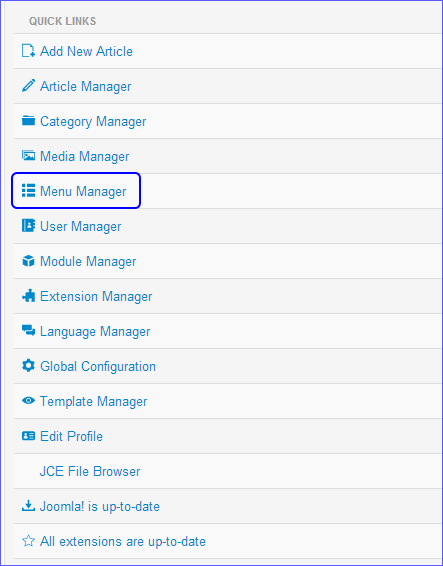
Task: Click the Media Manager picture icon
Action: click(28, 156)
